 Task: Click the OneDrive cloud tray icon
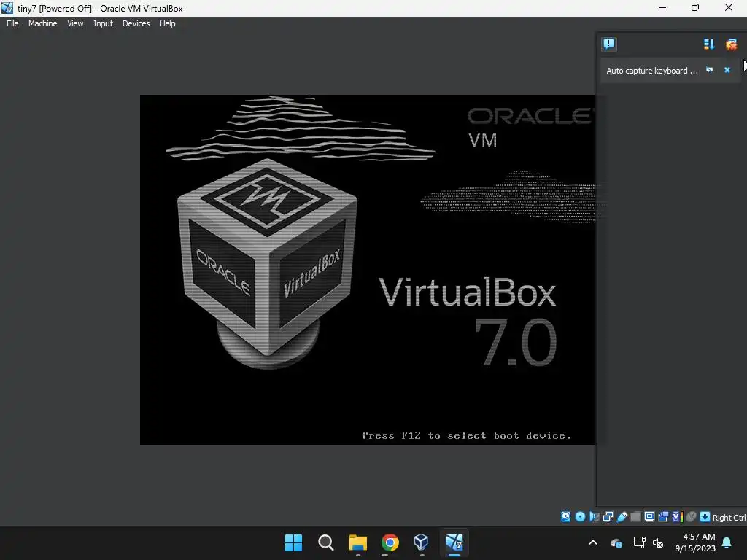pos(616,542)
